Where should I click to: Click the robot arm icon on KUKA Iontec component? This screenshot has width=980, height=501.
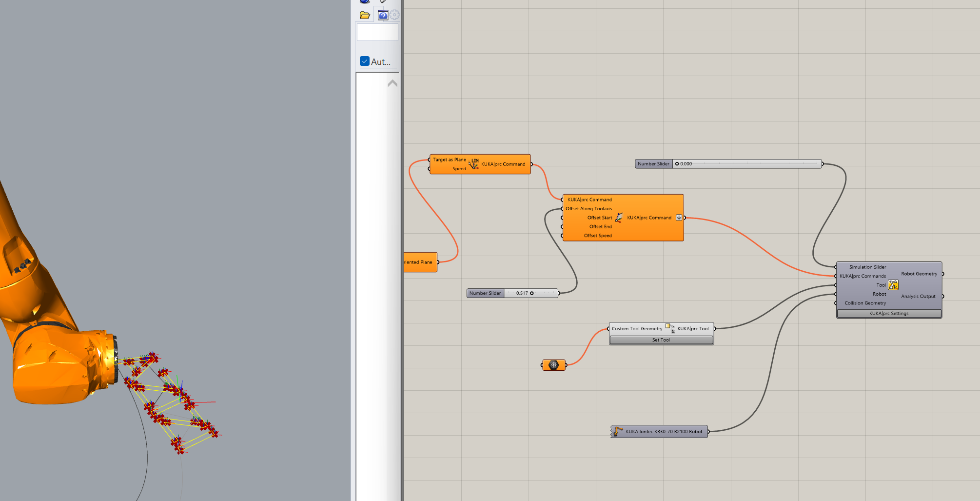pyautogui.click(x=618, y=431)
